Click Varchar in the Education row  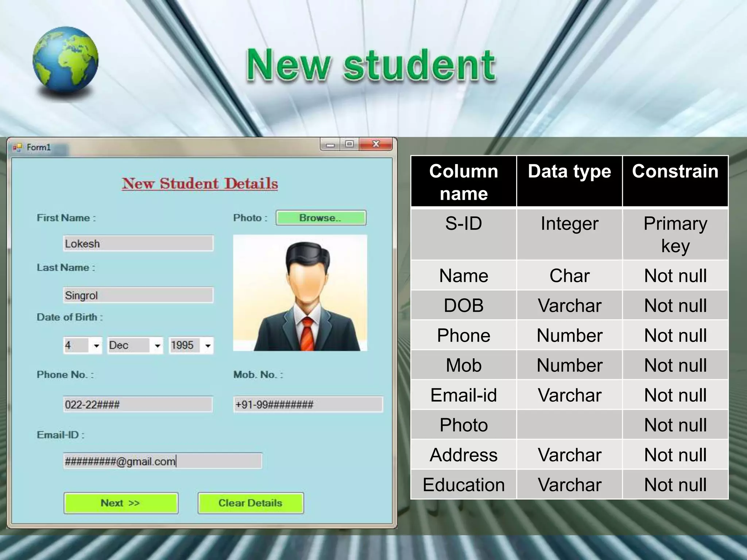pos(569,485)
